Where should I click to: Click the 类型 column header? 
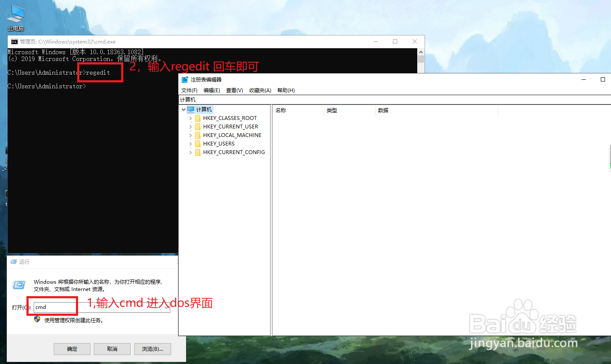click(350, 111)
